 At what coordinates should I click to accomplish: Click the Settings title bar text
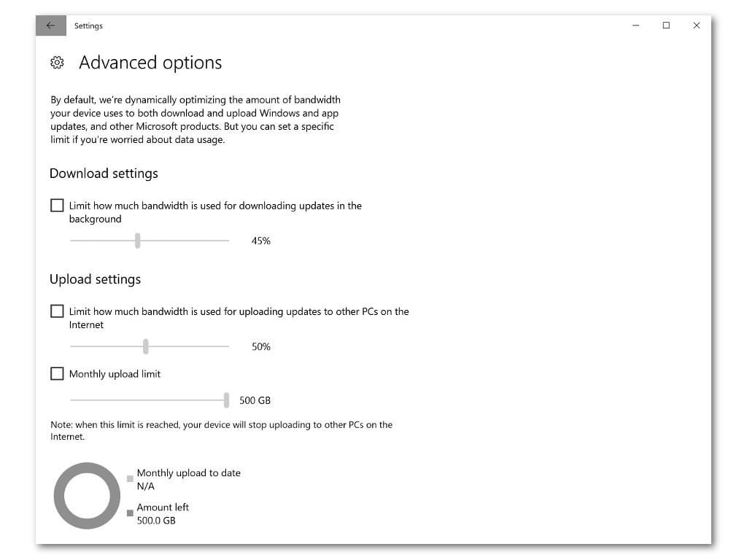pos(88,26)
